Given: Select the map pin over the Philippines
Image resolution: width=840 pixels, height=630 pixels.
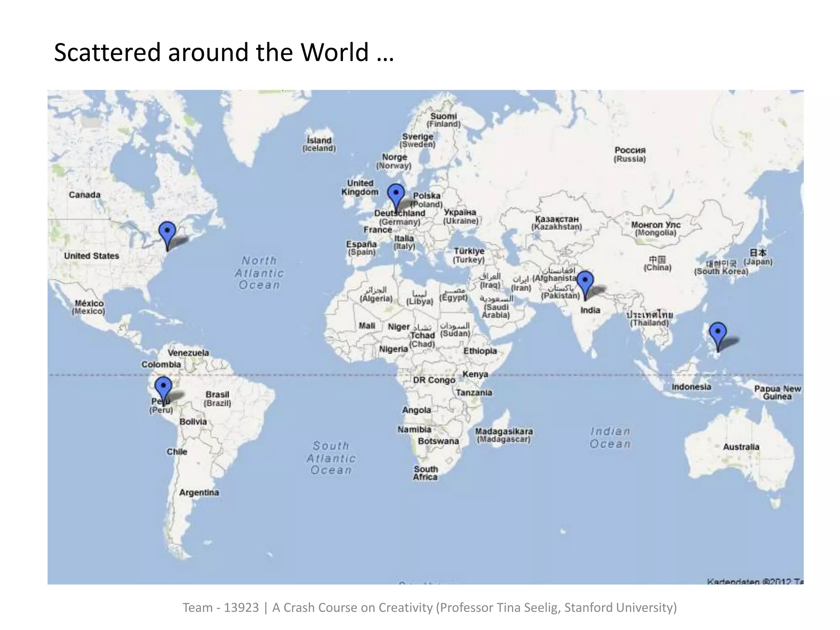Looking at the screenshot, I should tap(718, 333).
